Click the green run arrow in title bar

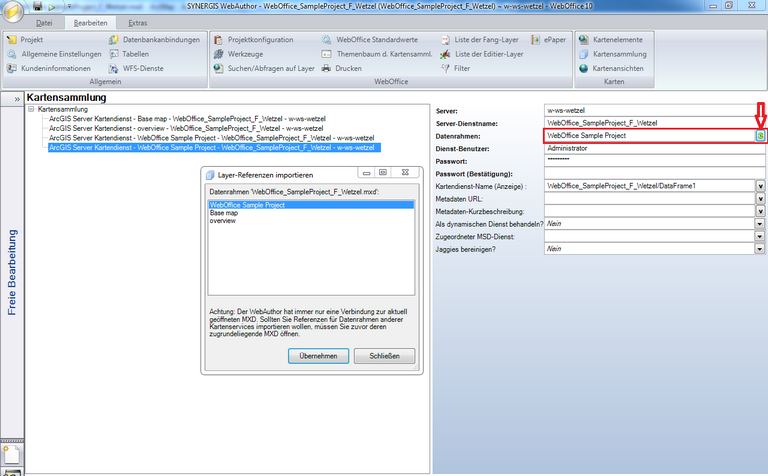[51, 7]
